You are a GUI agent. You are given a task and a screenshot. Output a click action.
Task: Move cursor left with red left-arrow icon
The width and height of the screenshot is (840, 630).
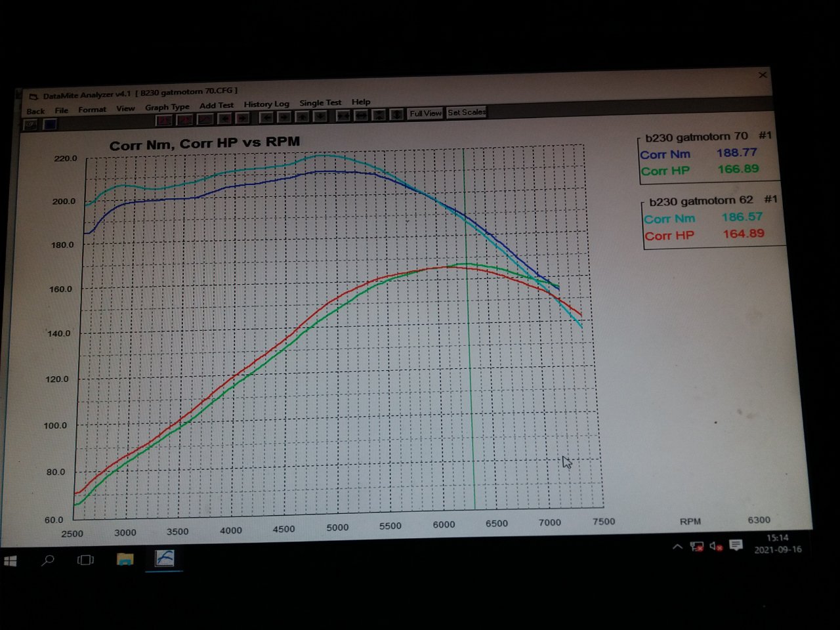pos(224,119)
